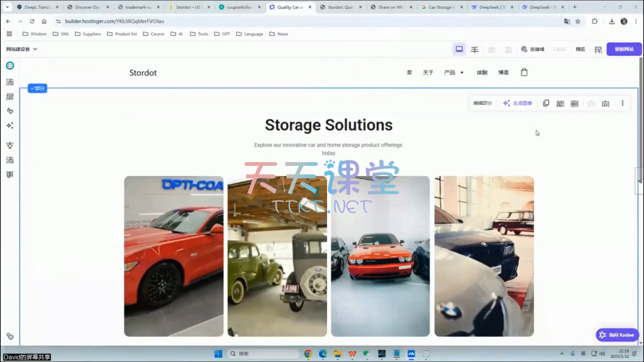The image size is (644, 362).
Task: Click the sparkle AI tools icon in sidebar
Action: click(x=9, y=126)
